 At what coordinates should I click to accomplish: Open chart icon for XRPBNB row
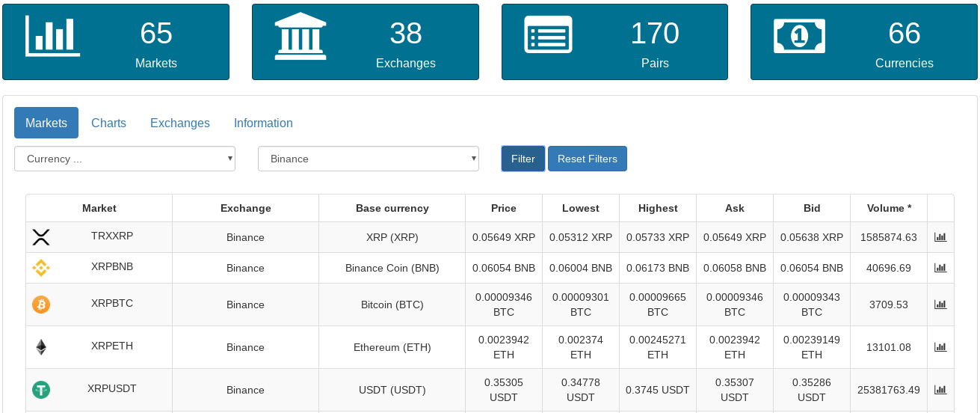pyautogui.click(x=940, y=268)
